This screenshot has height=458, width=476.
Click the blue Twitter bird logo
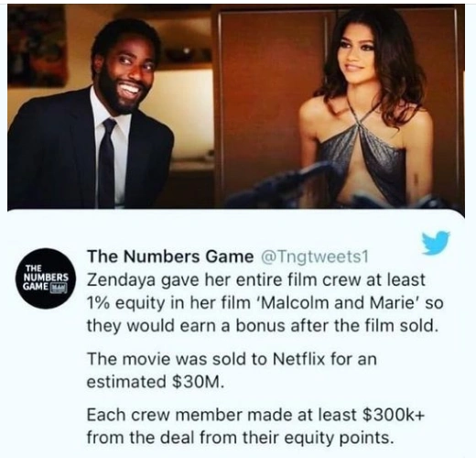[x=436, y=243]
